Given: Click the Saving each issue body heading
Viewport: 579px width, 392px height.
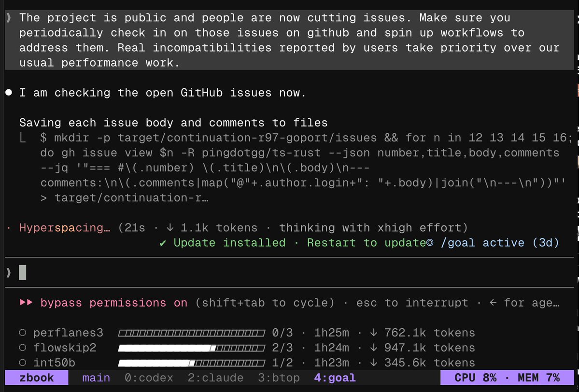Looking at the screenshot, I should point(173,123).
